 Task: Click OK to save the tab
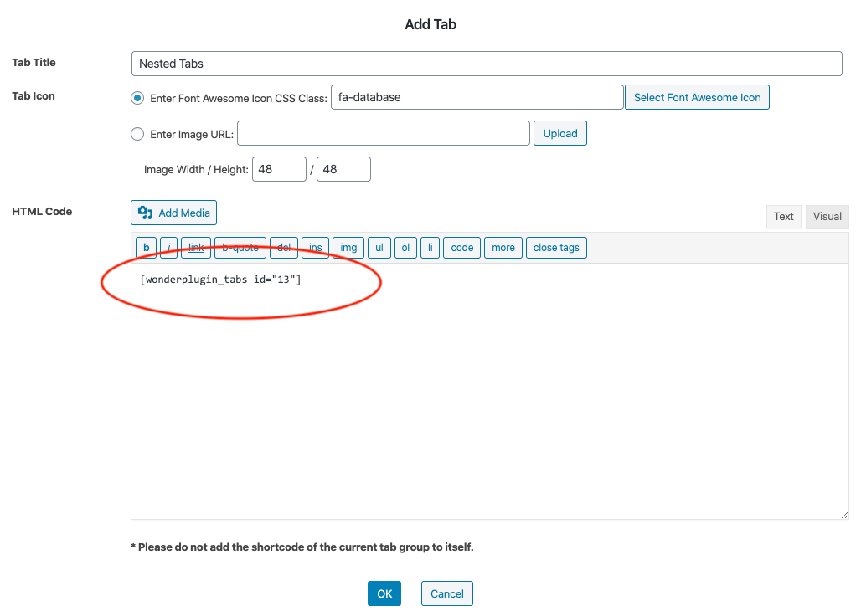point(384,593)
